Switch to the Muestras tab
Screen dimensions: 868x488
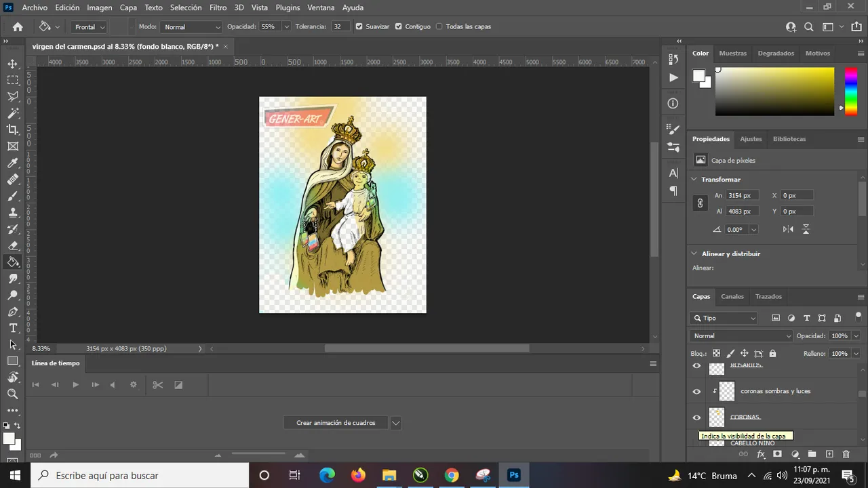tap(732, 53)
